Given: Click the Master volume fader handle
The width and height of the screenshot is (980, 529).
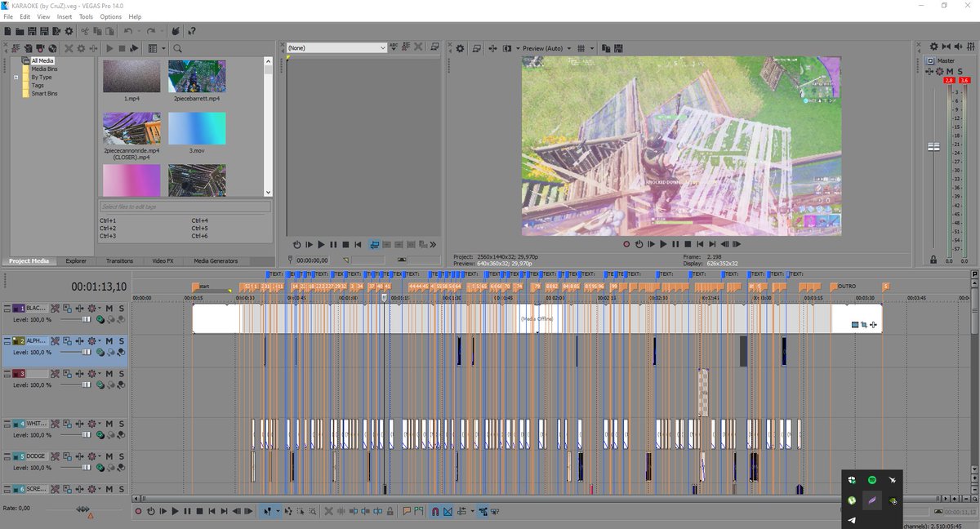Looking at the screenshot, I should 934,146.
